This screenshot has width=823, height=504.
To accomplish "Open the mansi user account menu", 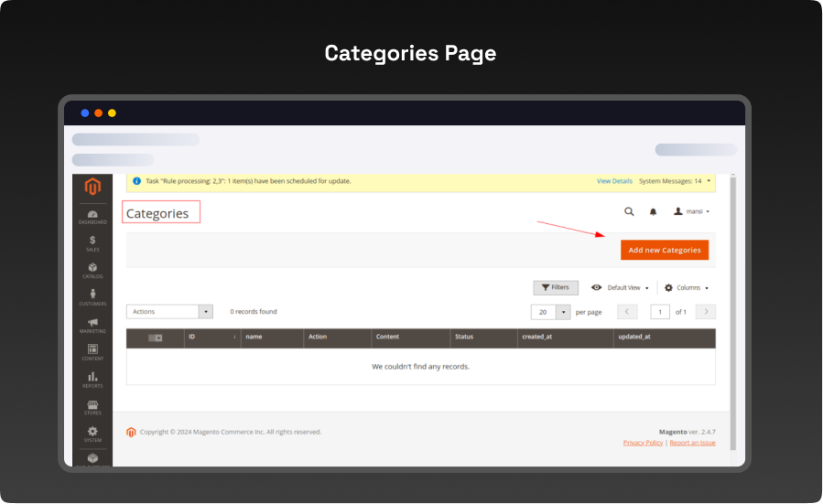I will pyautogui.click(x=692, y=211).
